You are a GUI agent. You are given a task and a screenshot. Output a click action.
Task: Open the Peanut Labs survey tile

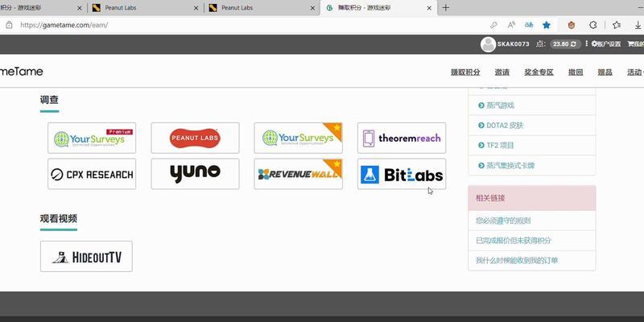point(195,138)
